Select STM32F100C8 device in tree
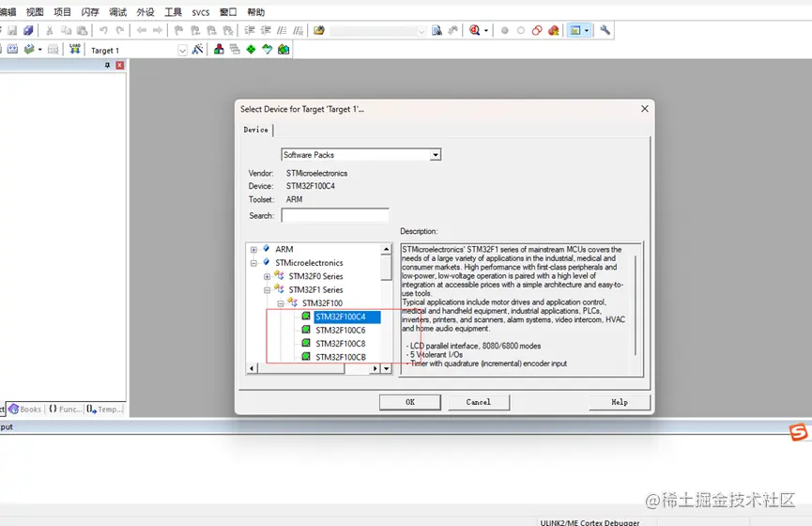 point(340,344)
